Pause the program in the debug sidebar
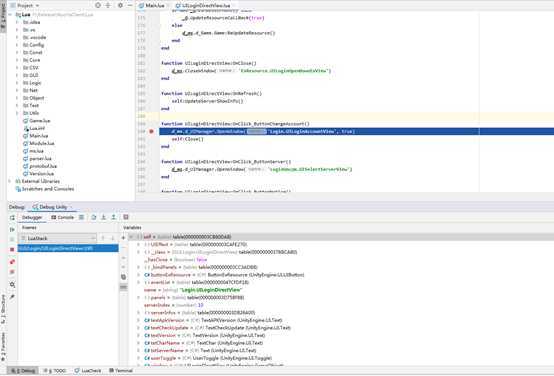Viewport: 554px width, 376px height. pyautogui.click(x=12, y=240)
